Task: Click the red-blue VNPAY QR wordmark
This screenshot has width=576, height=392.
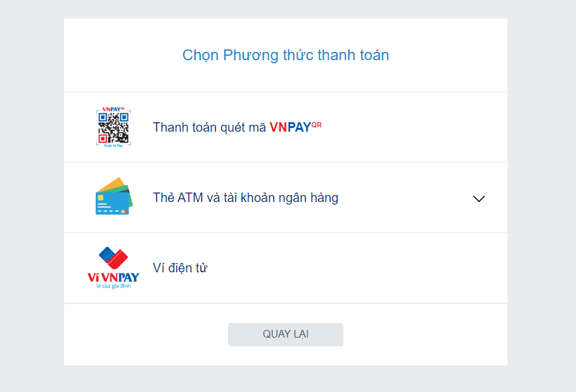Action: click(x=295, y=127)
